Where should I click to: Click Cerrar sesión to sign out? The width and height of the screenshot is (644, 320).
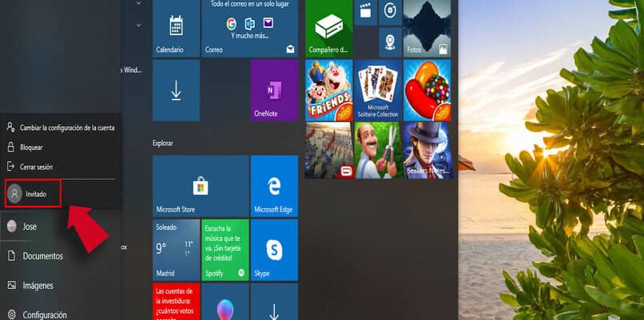point(36,167)
